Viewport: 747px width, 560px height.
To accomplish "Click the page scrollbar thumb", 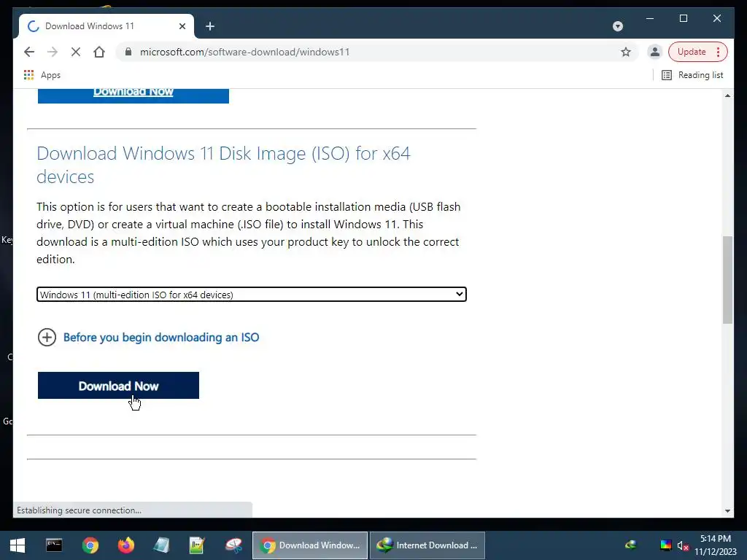I will (x=727, y=280).
